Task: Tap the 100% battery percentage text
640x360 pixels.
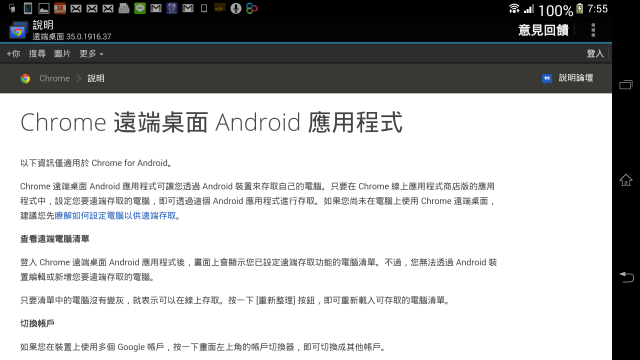Action: (556, 10)
